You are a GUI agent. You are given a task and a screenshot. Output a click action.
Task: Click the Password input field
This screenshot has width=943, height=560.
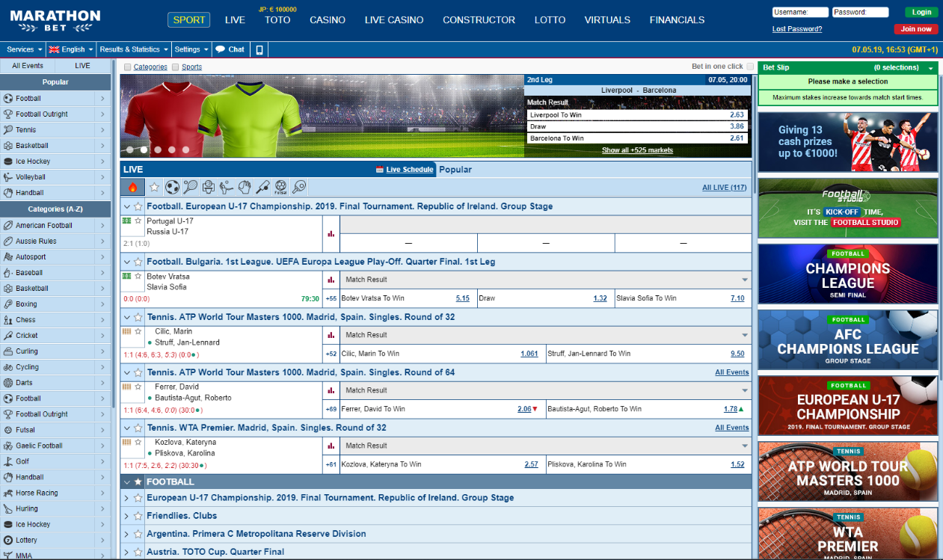pos(861,12)
